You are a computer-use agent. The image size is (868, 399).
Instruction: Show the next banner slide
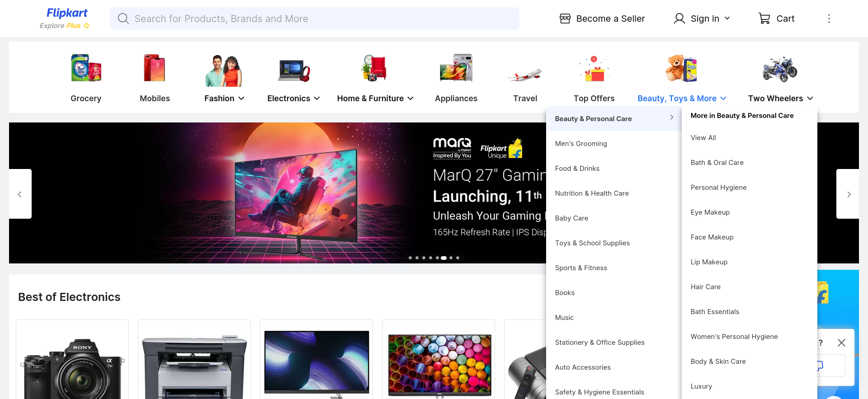tap(849, 194)
